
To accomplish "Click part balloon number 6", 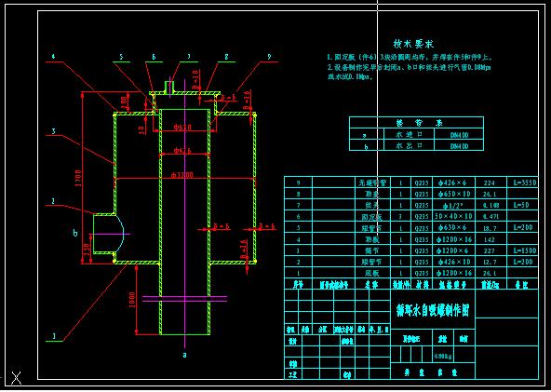I will tap(154, 57).
